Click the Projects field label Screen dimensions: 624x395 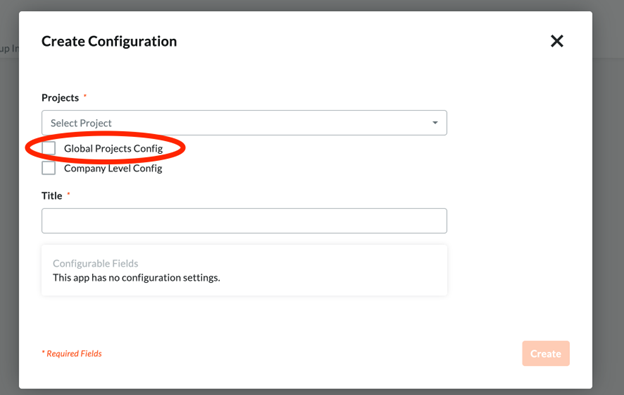[60, 98]
